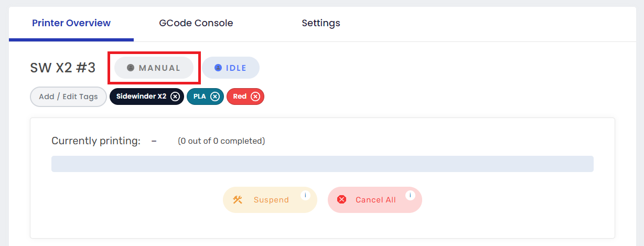644x246 pixels.
Task: Select the Sidewinder X2 tag label
Action: (x=141, y=97)
